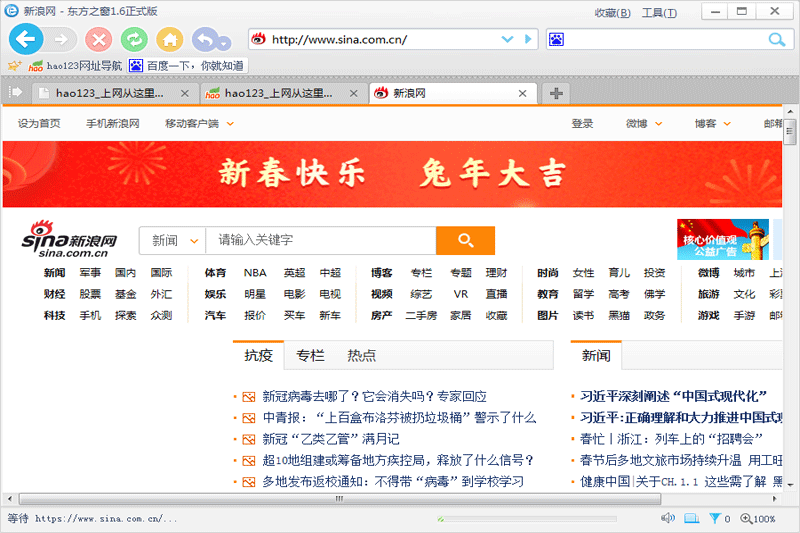
Task: Open a new tab with the plus button
Action: [x=556, y=93]
